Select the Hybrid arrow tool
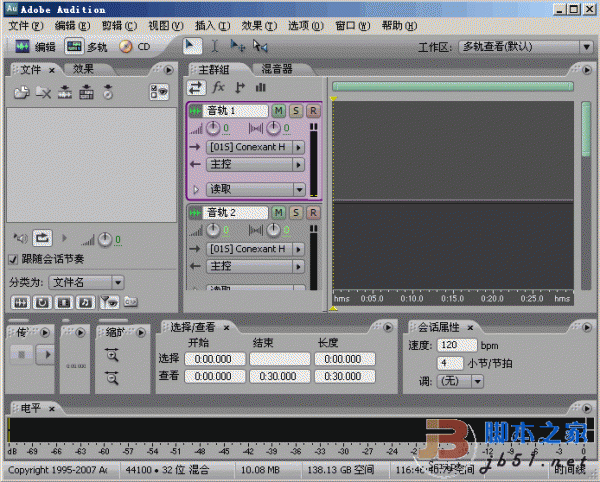This screenshot has height=482, width=600. coord(192,46)
